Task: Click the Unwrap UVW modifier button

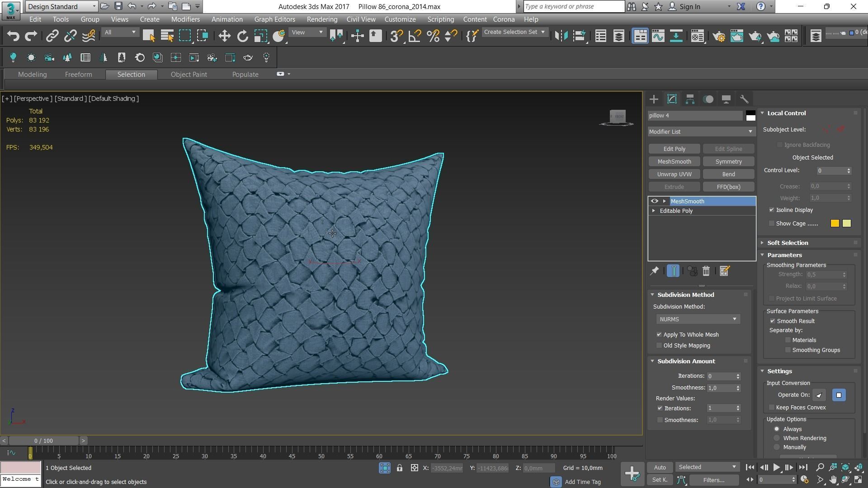Action: click(x=674, y=174)
